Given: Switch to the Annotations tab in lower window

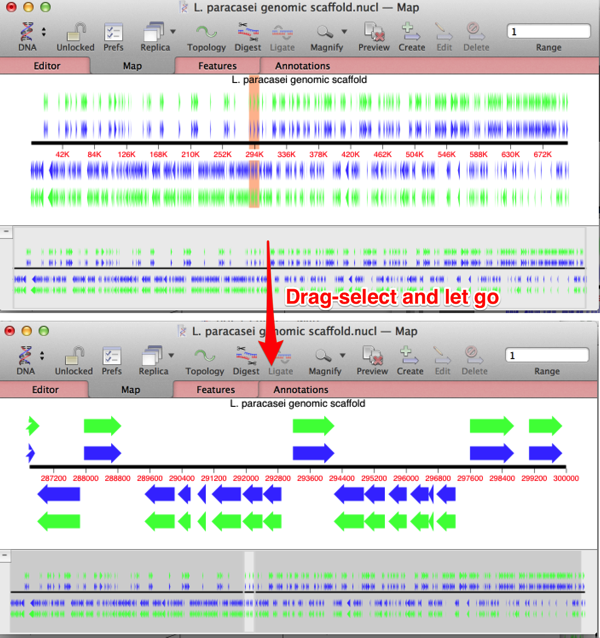Looking at the screenshot, I should click(x=300, y=390).
